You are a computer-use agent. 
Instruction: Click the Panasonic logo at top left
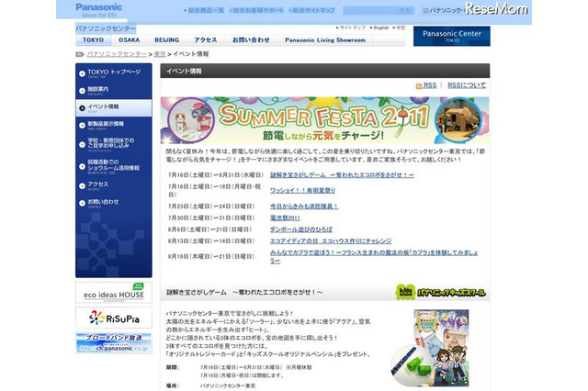[98, 10]
